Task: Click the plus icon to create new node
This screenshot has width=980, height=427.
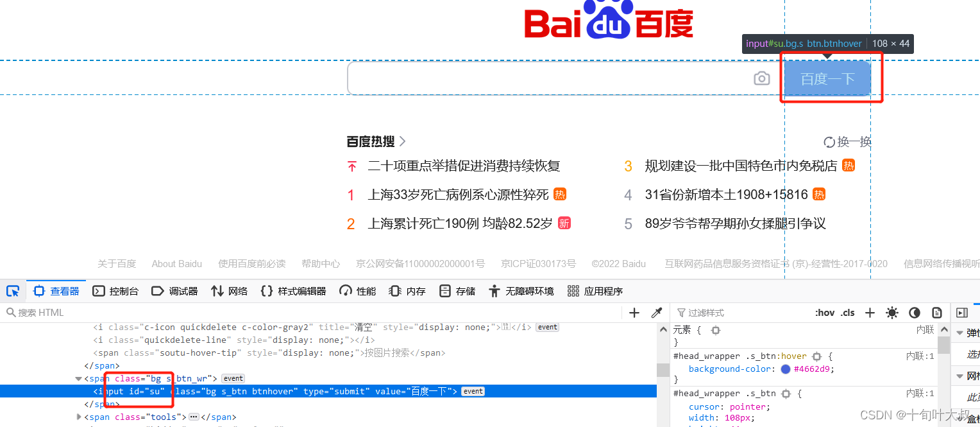Action: pos(634,313)
